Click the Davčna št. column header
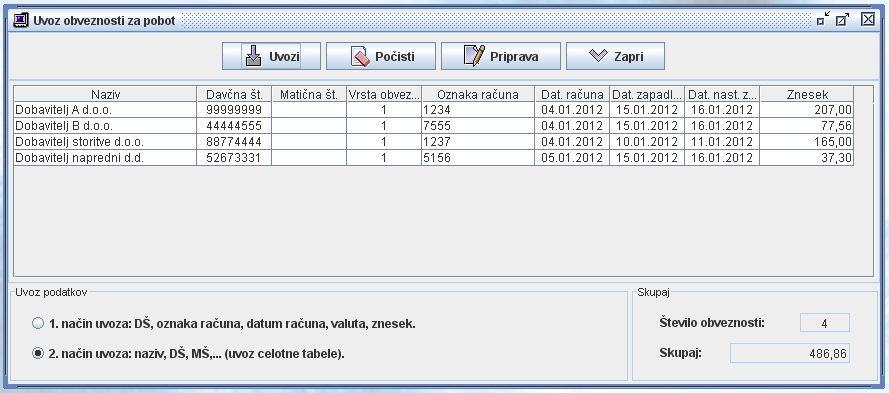 [x=234, y=95]
